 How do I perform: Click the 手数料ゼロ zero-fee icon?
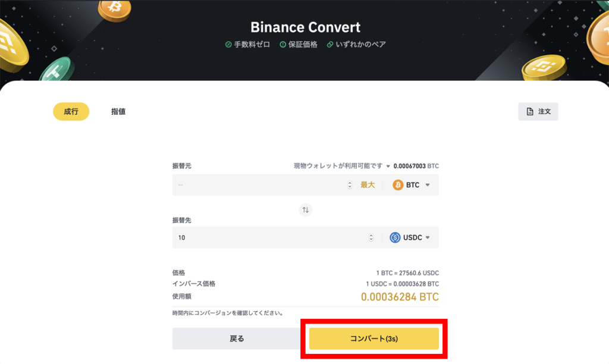pos(228,45)
